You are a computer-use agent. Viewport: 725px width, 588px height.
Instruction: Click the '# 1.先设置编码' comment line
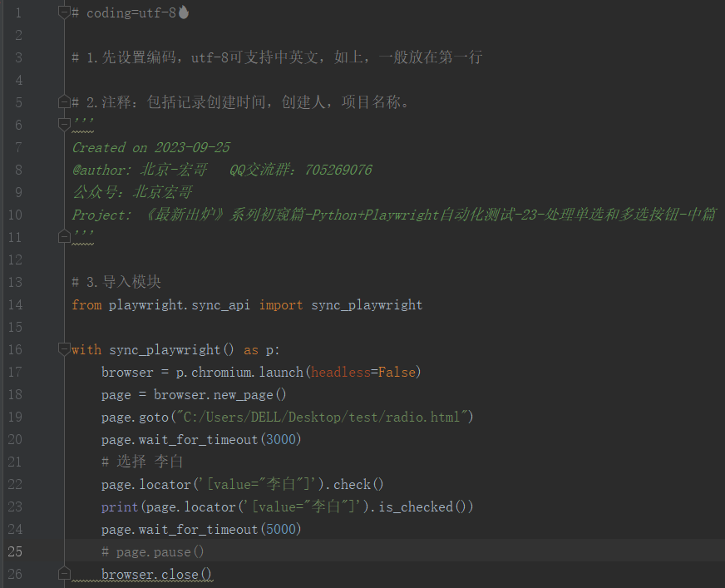pyautogui.click(x=278, y=57)
